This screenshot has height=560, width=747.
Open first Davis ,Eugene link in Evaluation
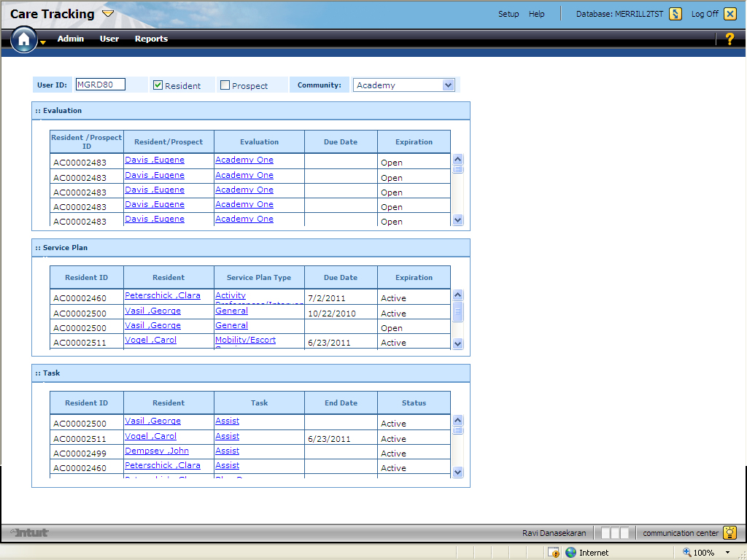[155, 160]
